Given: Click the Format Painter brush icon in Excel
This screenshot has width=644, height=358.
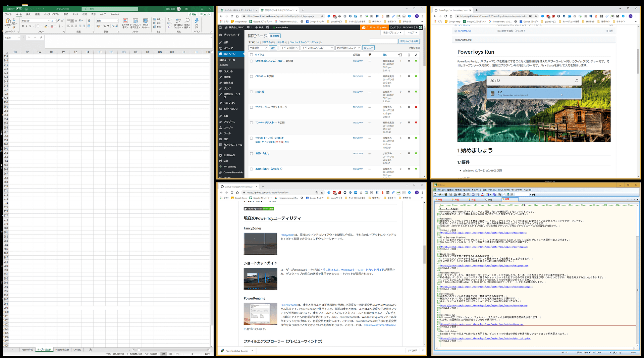Looking at the screenshot, I should pos(14,27).
